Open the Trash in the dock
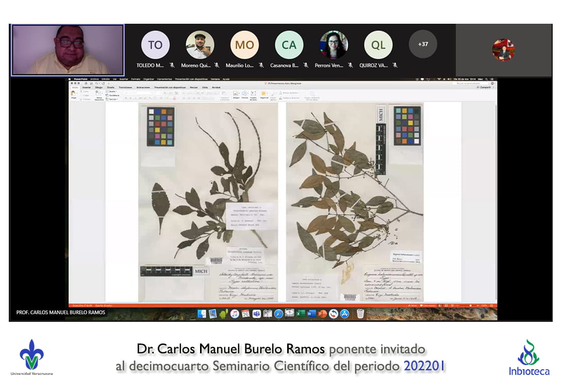This screenshot has width=562, height=392. 360,314
